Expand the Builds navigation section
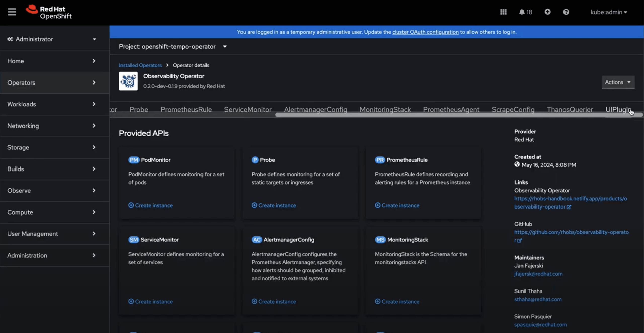 click(x=55, y=169)
